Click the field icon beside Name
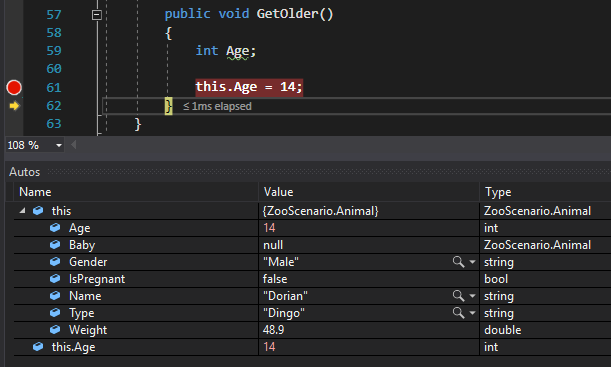The height and width of the screenshot is (367, 611). (55, 296)
